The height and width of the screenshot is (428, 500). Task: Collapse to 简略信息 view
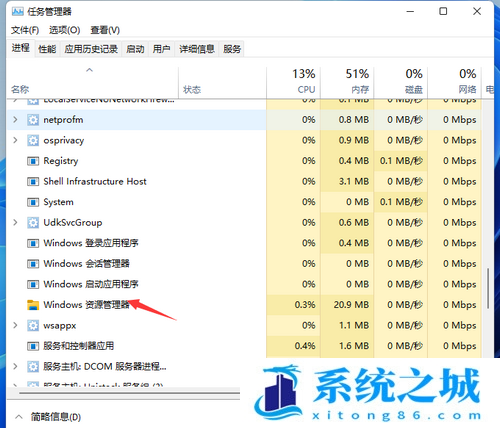pos(48,417)
